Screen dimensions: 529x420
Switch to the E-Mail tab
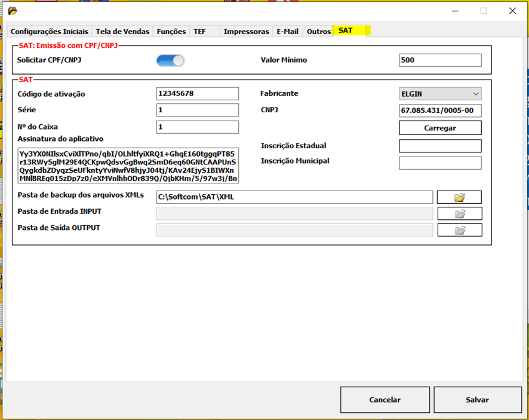click(287, 32)
